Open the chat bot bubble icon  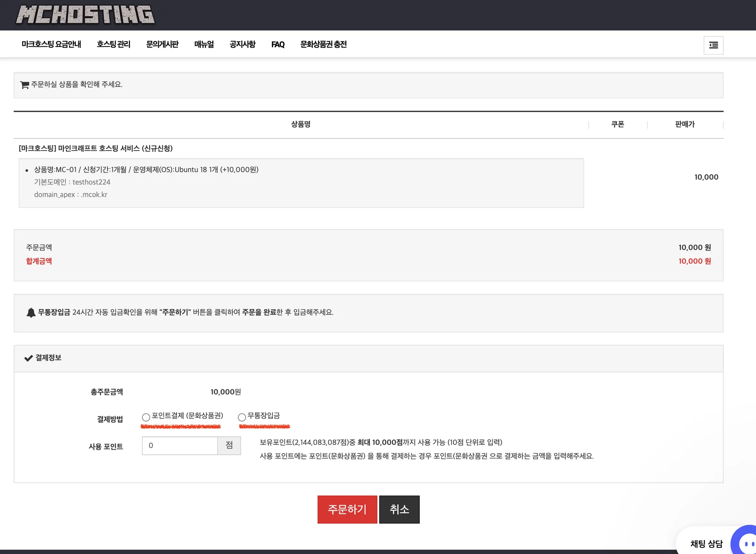[746, 543]
